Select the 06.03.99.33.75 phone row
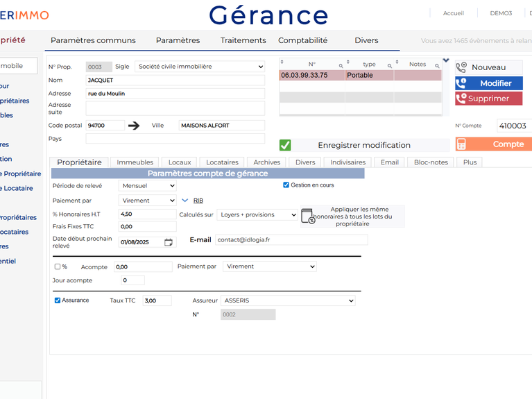Screen dimensions: 532x399 pos(312,75)
